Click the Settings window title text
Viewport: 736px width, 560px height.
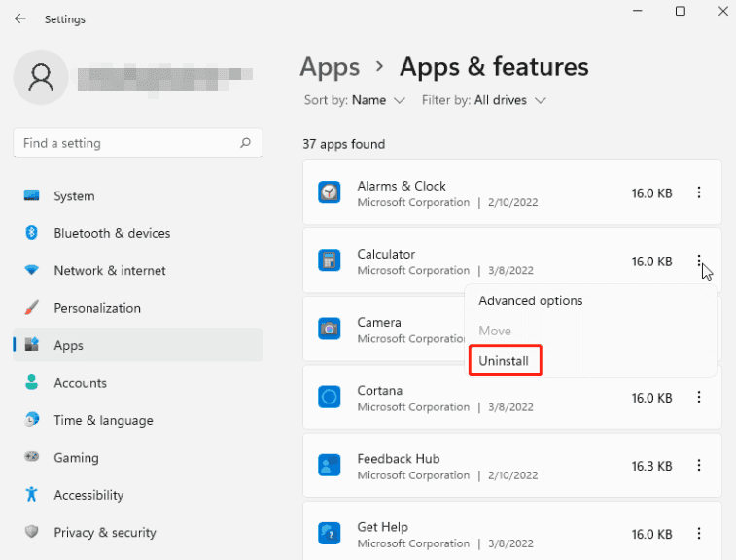click(x=65, y=19)
